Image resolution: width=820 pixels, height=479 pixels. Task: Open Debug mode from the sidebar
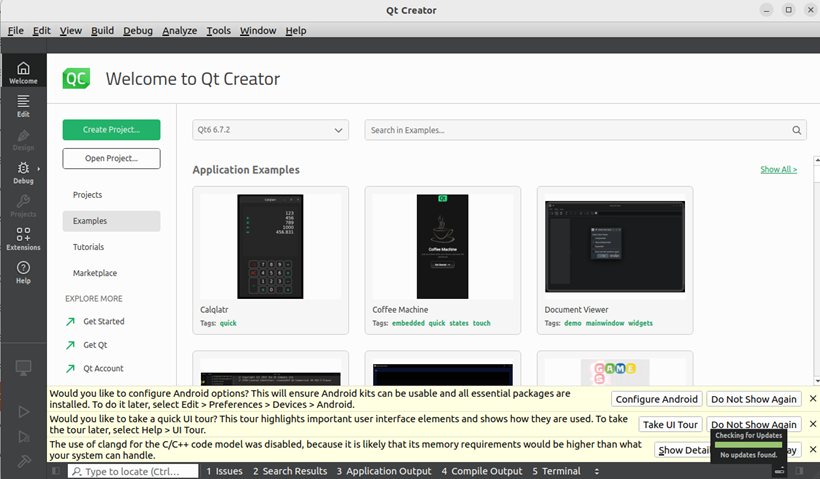23,172
